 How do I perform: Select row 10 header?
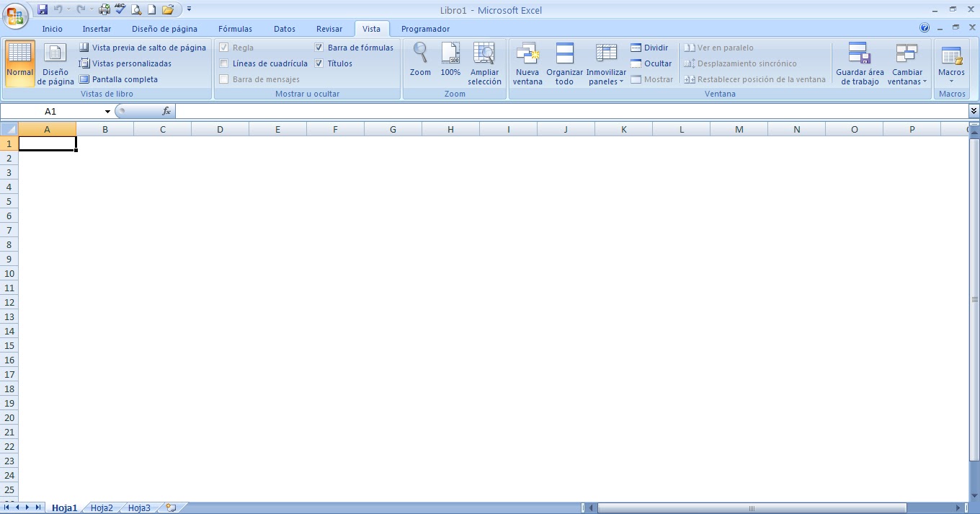pos(9,273)
